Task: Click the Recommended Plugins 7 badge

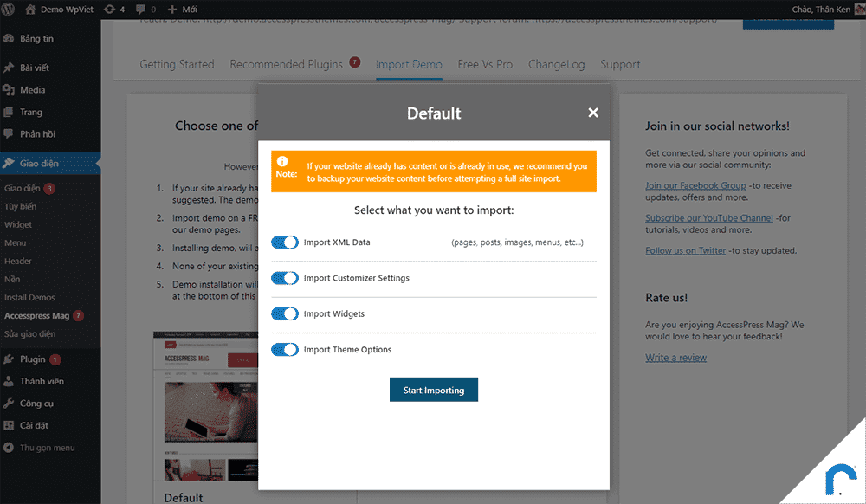Action: point(355,61)
